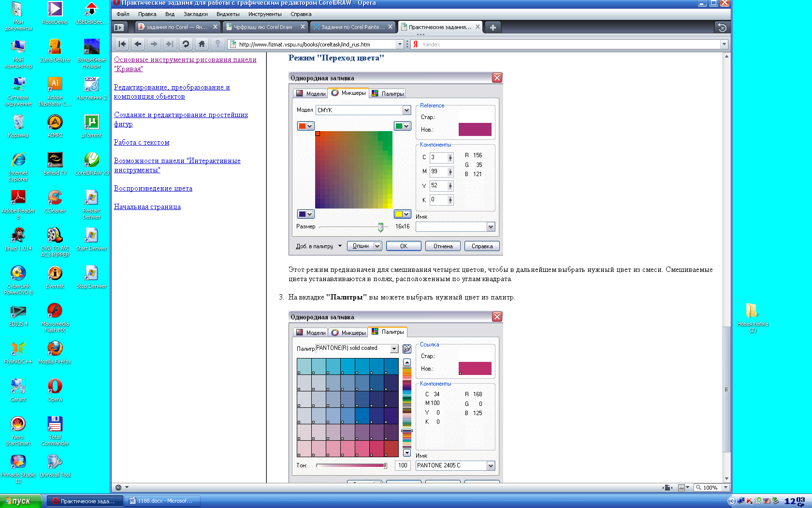Click inside the color mixer gradient square
This screenshot has width=812, height=508.
pos(354,170)
